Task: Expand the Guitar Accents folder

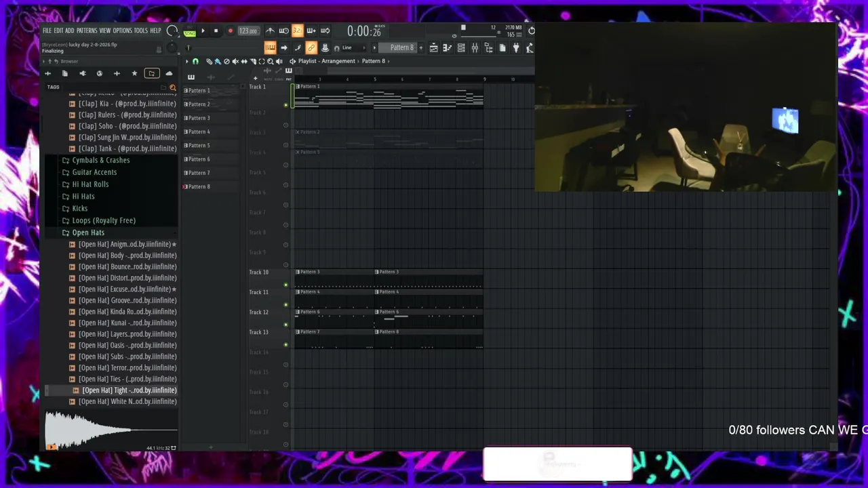Action: coord(94,172)
